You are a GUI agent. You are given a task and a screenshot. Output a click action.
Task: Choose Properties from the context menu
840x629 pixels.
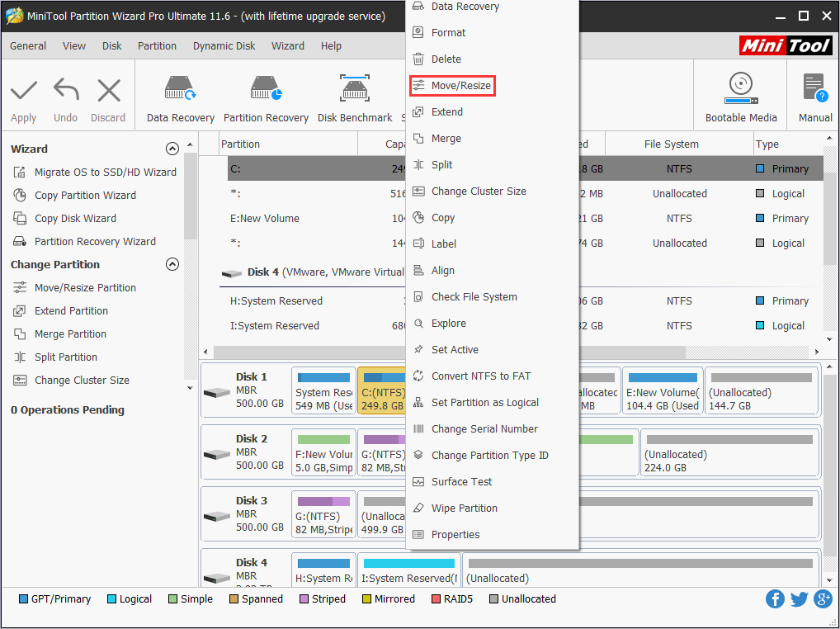point(493,535)
